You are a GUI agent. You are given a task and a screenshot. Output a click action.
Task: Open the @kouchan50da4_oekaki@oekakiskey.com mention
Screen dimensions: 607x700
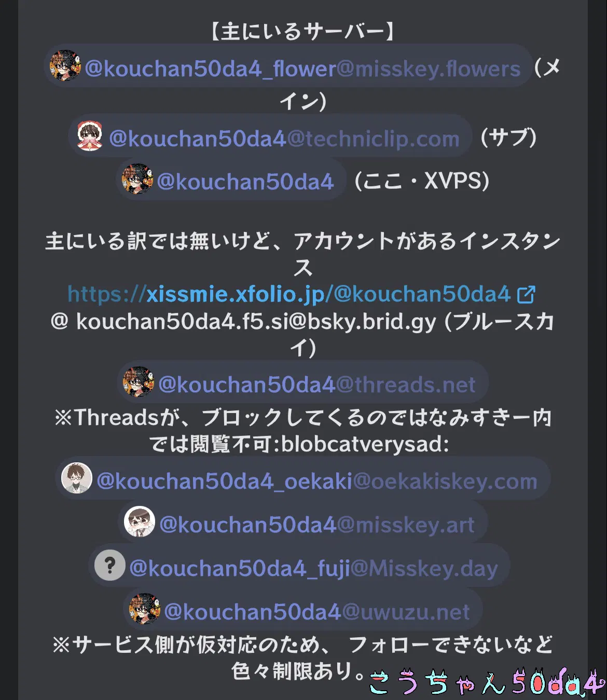(303, 478)
